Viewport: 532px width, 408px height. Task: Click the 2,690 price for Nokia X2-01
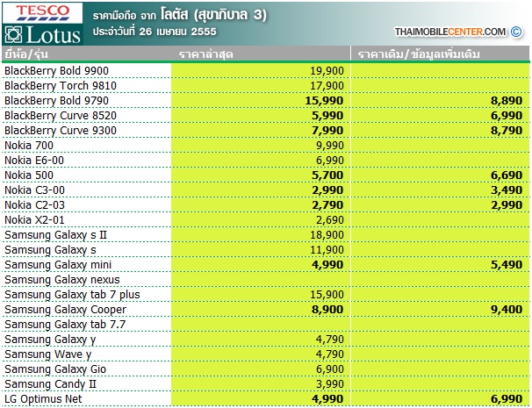330,220
